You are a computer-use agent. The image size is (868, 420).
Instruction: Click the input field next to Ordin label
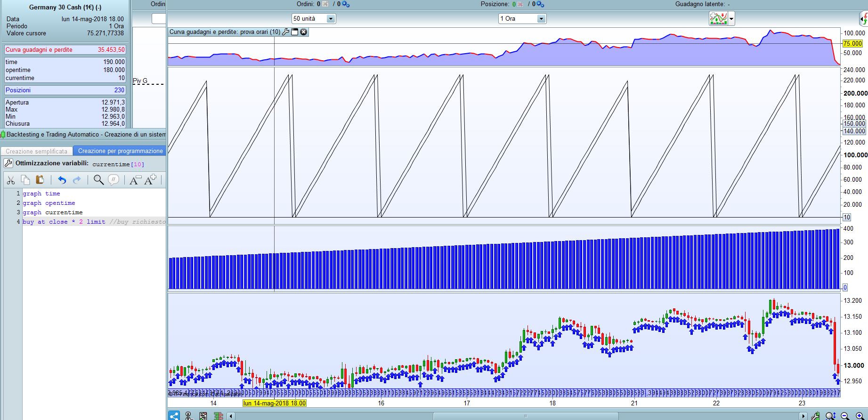(x=159, y=19)
